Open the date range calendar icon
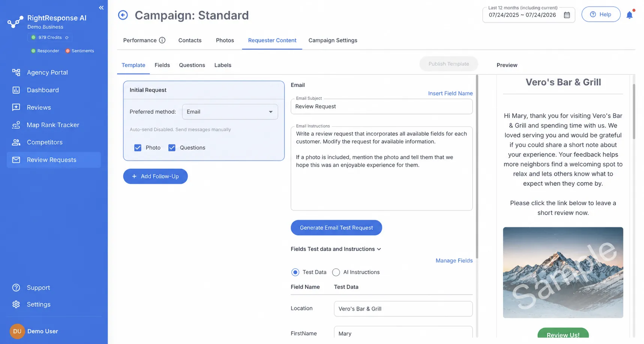The width and height of the screenshot is (644, 344). coord(567,15)
